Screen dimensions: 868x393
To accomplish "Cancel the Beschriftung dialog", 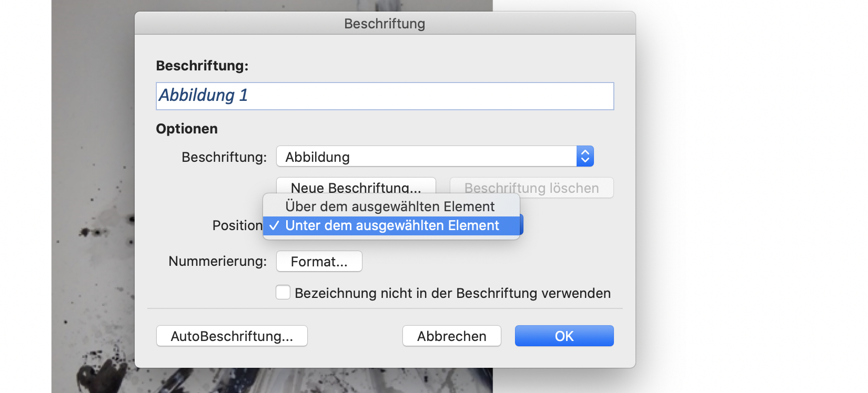I will (x=451, y=336).
